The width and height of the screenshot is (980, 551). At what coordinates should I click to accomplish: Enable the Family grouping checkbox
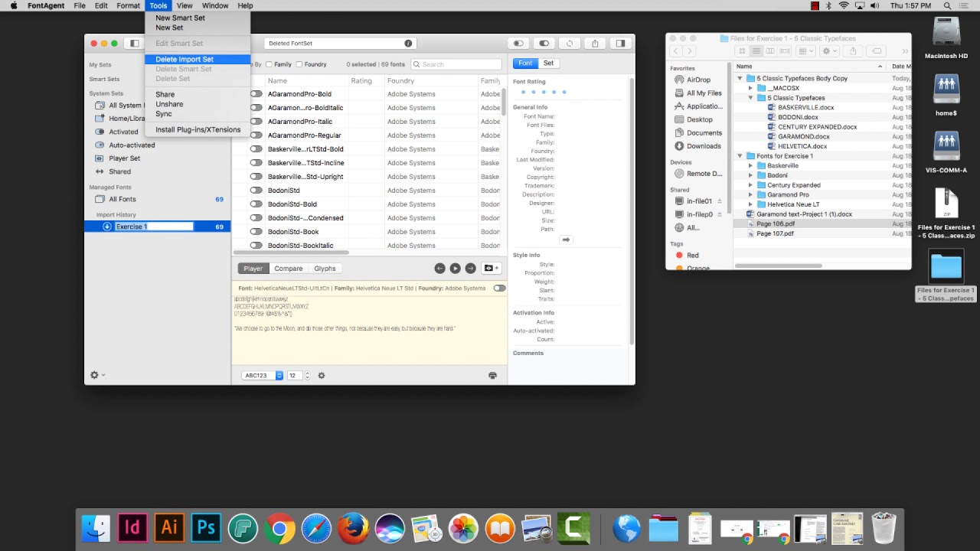coord(269,64)
